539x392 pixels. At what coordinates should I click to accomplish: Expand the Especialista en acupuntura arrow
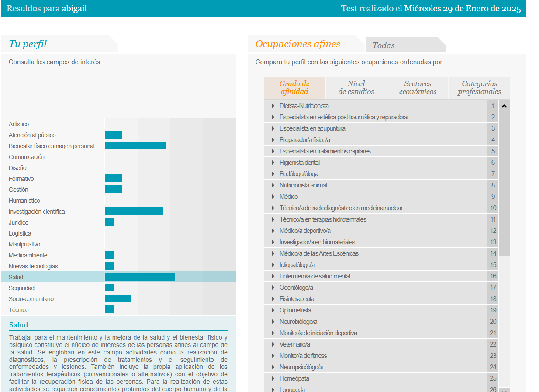(x=273, y=128)
